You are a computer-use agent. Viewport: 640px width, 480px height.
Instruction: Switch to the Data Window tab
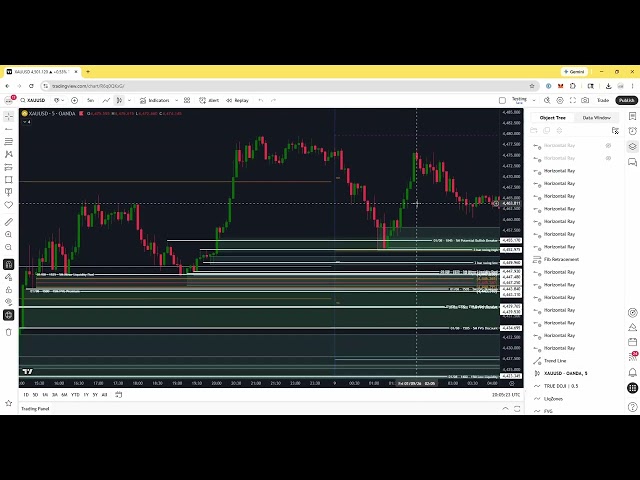(x=596, y=118)
